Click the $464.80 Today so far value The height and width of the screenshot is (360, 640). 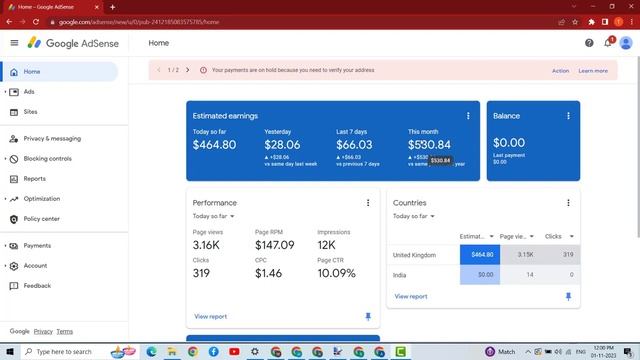[x=214, y=145]
